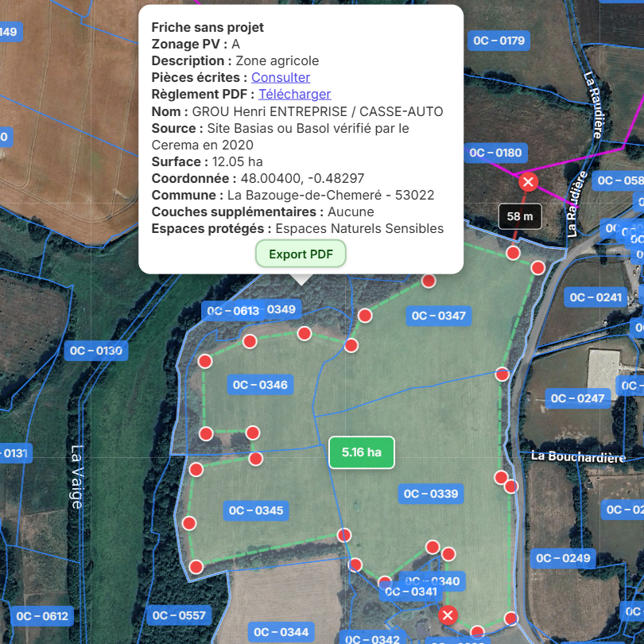644x644 pixels.
Task: Select the polygon vertex at the northeast corner
Action: [x=537, y=267]
